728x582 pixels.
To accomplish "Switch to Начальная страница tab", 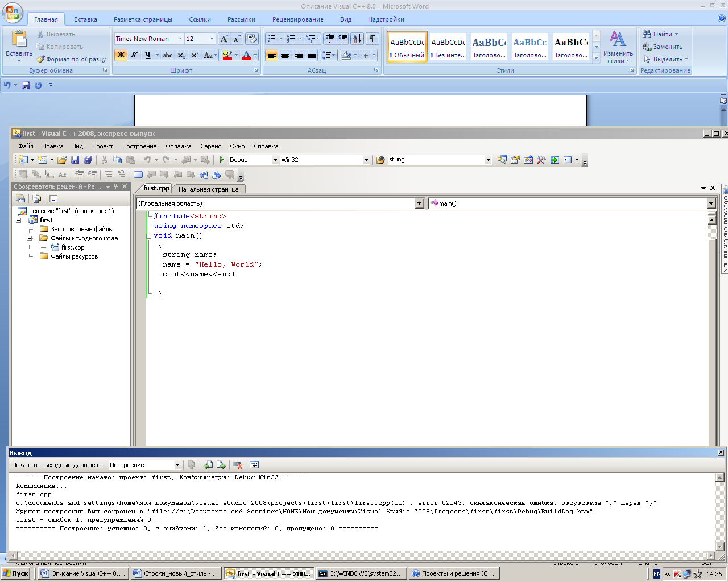I will click(209, 189).
